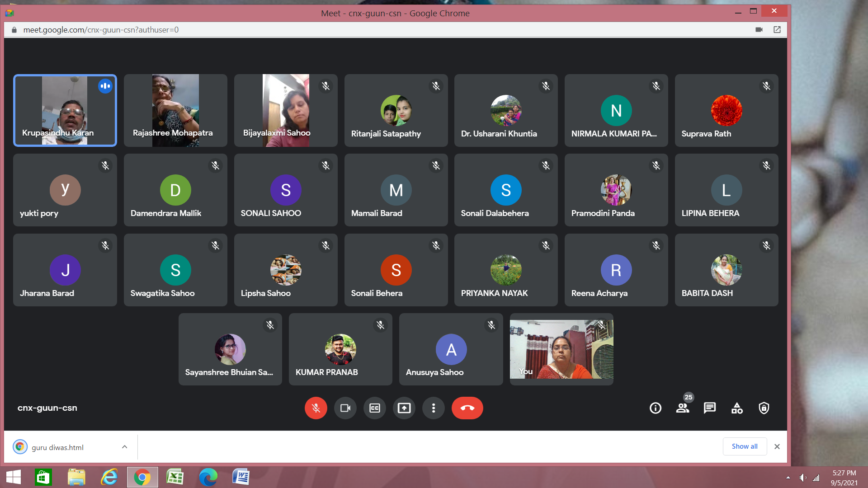Click Sayanshree Bhuian's profile picture

click(230, 349)
